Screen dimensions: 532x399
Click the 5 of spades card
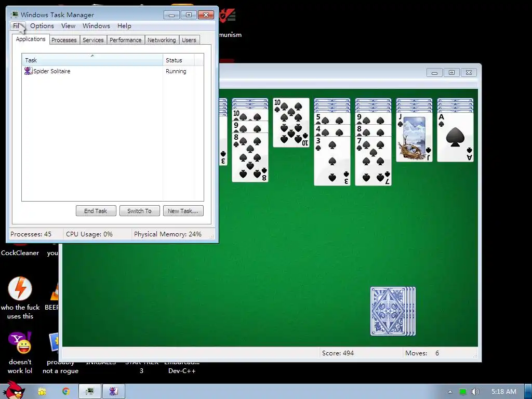[x=332, y=118]
